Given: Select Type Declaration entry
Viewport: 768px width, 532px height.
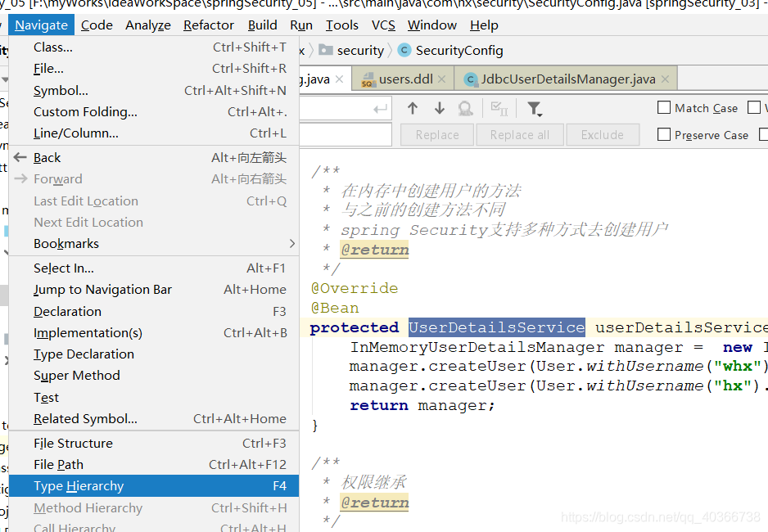Looking at the screenshot, I should (154, 354).
